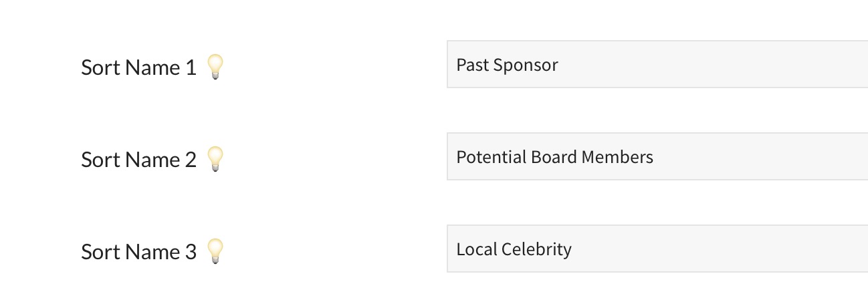
Task: Click the lightbulb hint beside Sort Name 1
Action: point(215,67)
